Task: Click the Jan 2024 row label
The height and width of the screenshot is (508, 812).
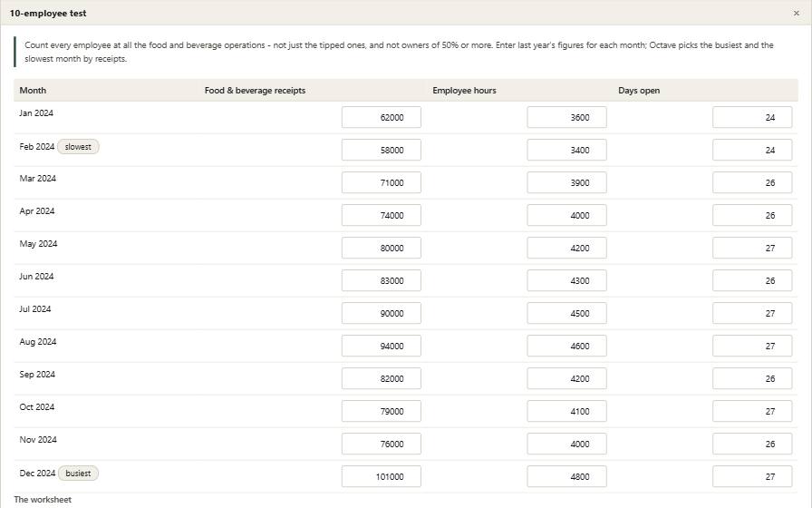Action: coord(36,113)
